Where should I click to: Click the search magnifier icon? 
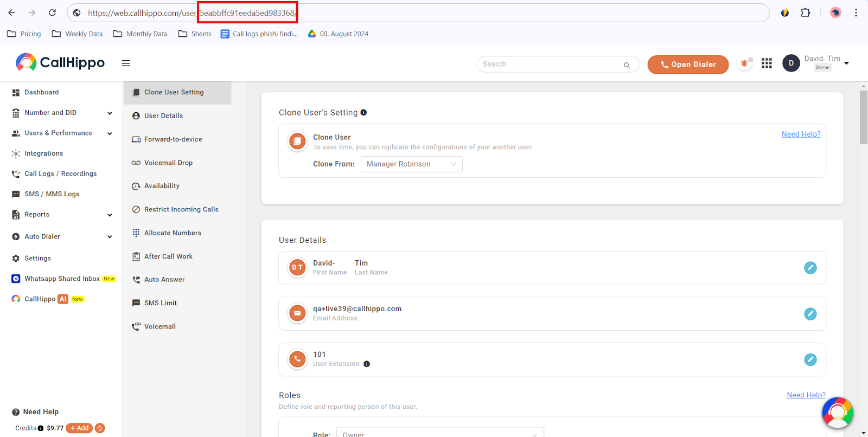(627, 65)
